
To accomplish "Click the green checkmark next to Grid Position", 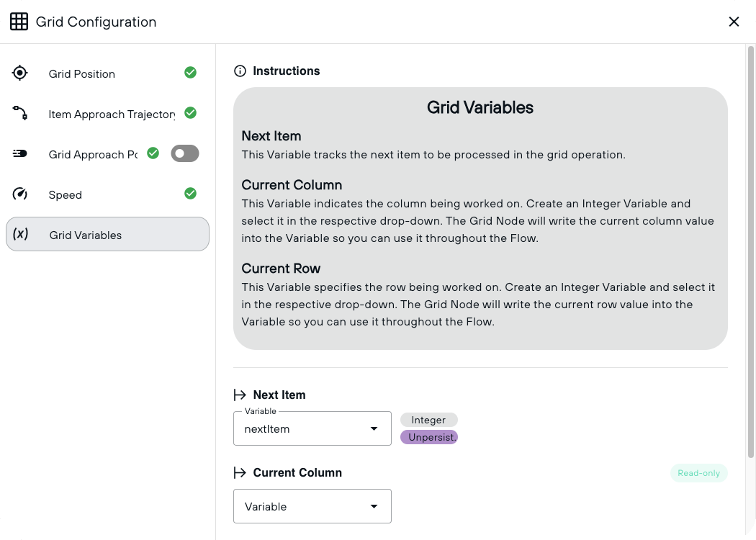I will [x=191, y=73].
